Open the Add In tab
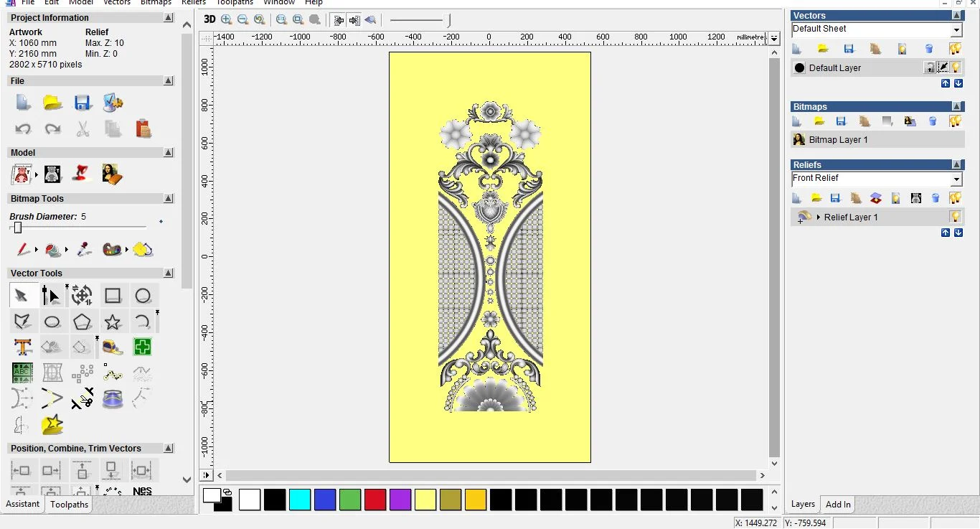 (x=837, y=505)
